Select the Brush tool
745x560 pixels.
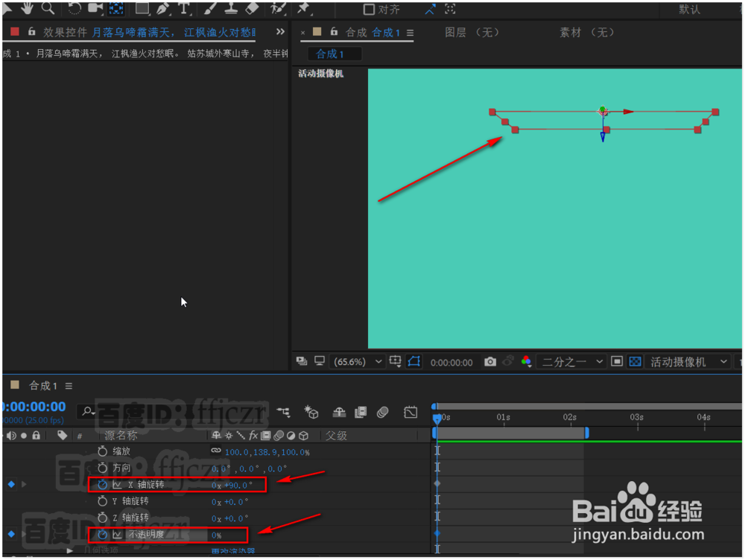(211, 7)
